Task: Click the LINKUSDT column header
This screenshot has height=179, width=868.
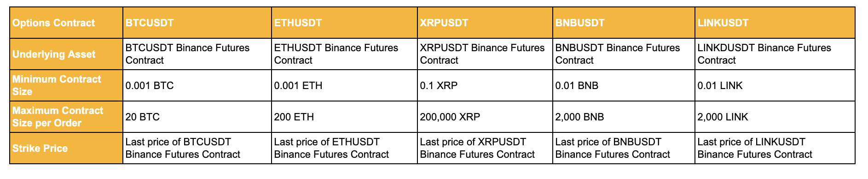Action: click(x=775, y=23)
